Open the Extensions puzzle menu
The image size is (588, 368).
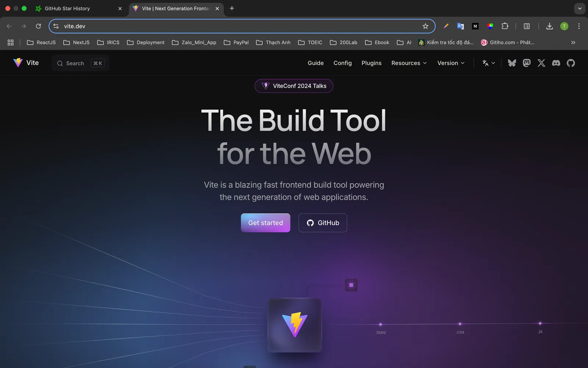pos(505,26)
